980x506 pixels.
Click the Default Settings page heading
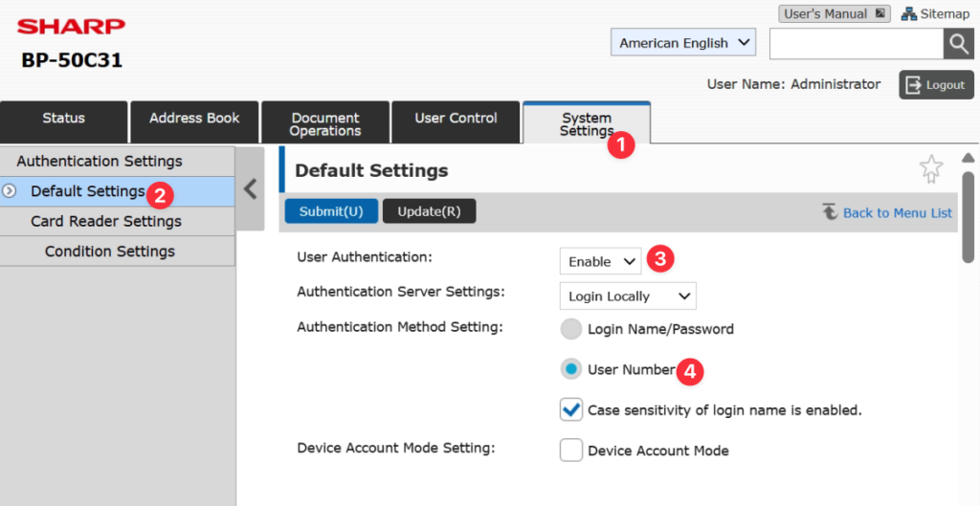(371, 170)
